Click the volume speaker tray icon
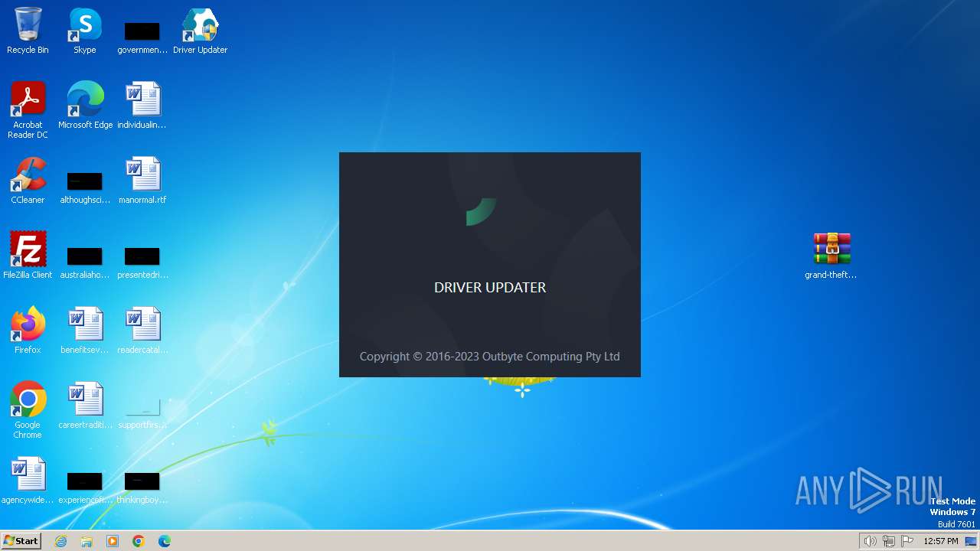Viewport: 980px width, 551px height. coord(870,541)
